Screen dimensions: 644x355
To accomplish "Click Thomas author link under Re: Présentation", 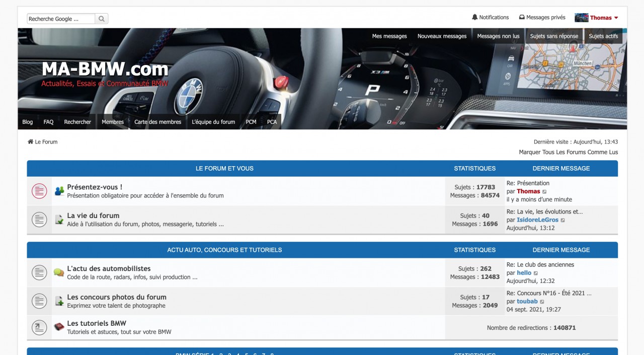I will tap(528, 191).
